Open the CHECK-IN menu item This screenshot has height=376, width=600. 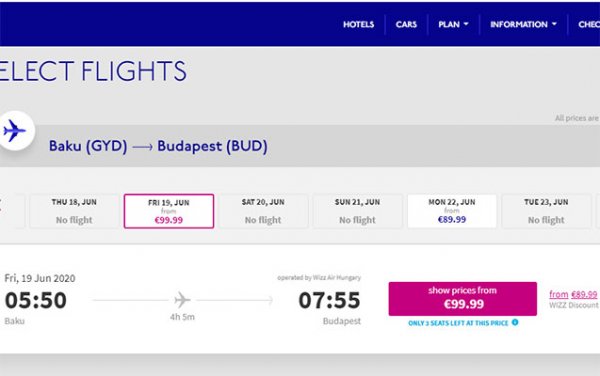click(589, 24)
